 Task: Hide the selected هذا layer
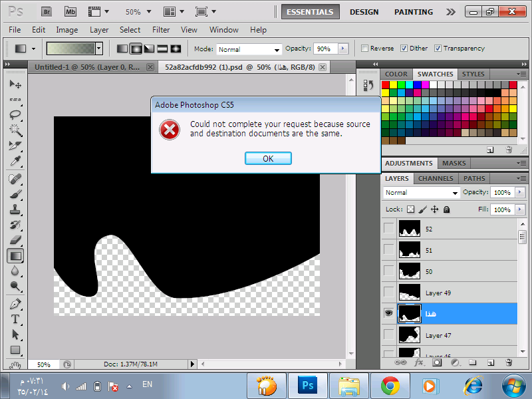(x=388, y=314)
